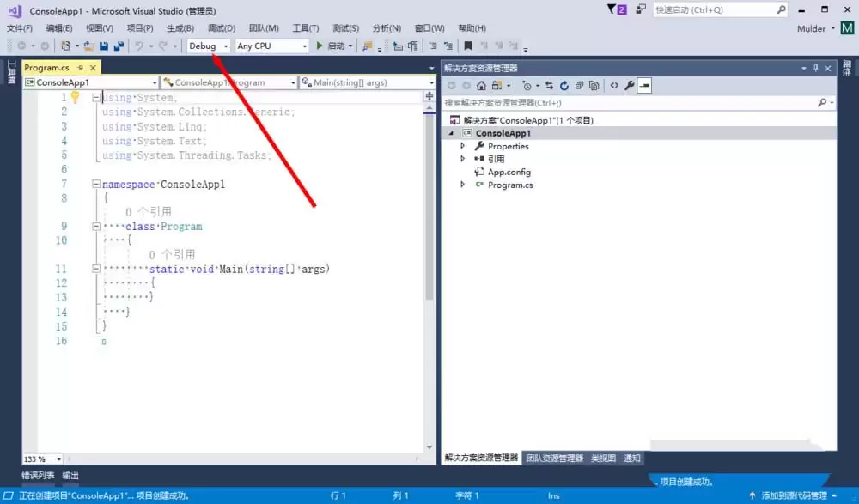
Task: Toggle Preview Selected Item in Solution Explorer
Action: click(643, 85)
